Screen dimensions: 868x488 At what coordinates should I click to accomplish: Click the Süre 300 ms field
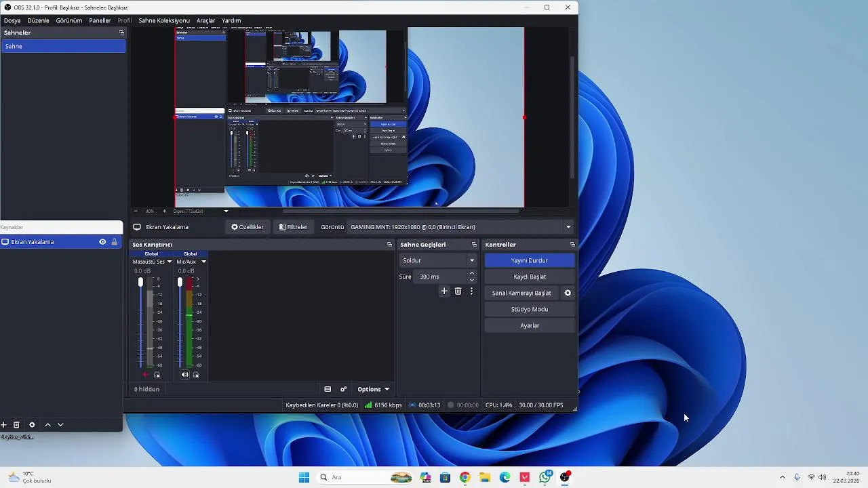point(440,277)
